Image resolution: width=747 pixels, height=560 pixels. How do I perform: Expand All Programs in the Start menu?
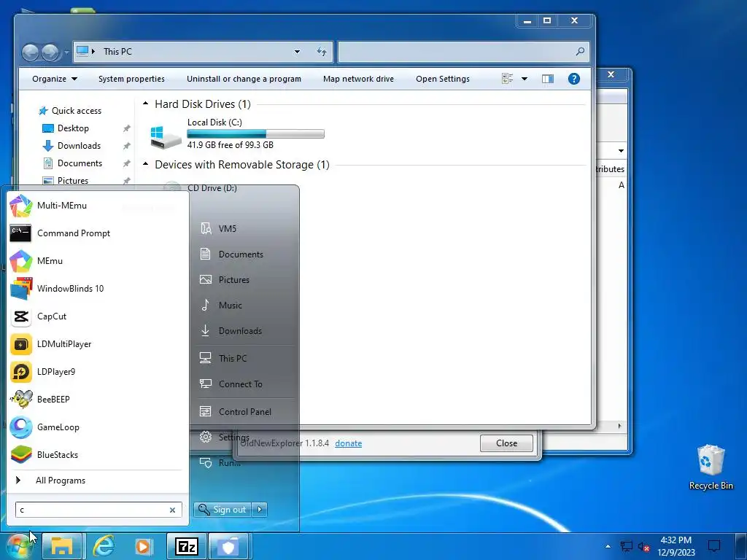[50, 481]
